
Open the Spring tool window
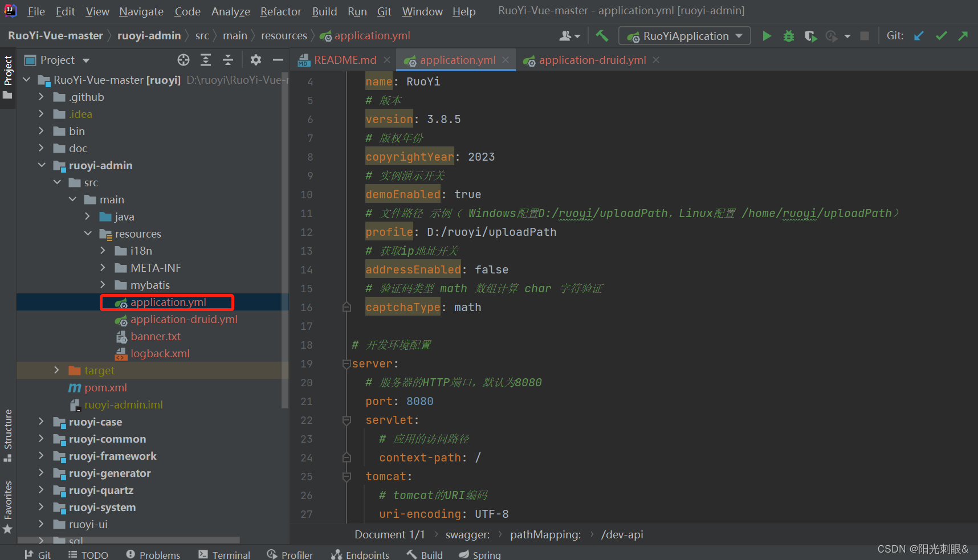[480, 555]
